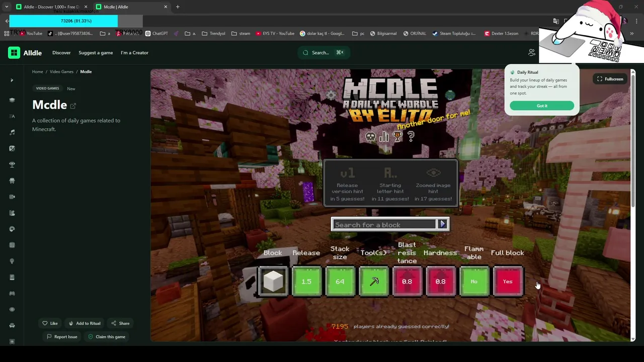The width and height of the screenshot is (644, 362).
Task: Click the release version hint icon
Action: (x=347, y=173)
